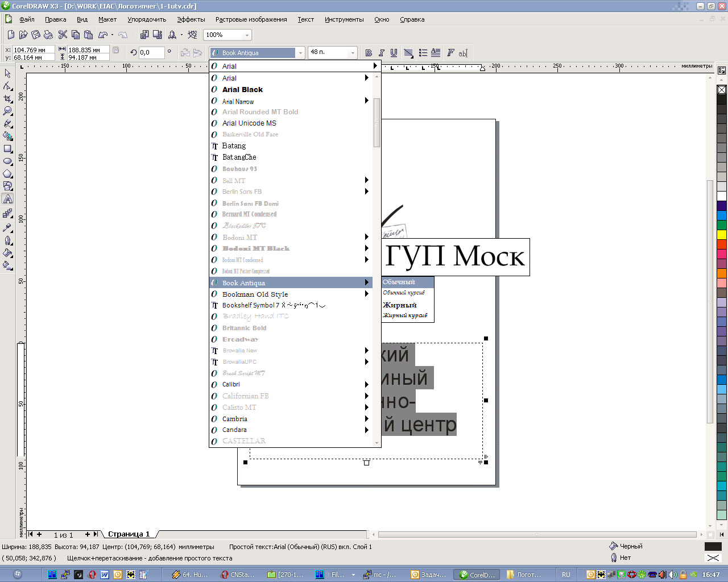Select the Interactive Fill tool

pos(7,265)
